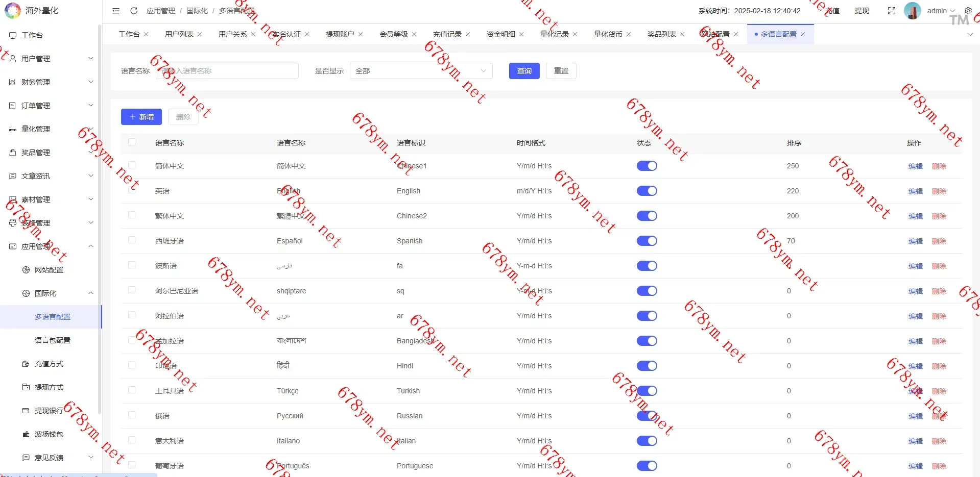This screenshot has height=477, width=980.
Task: Open the admin user dropdown
Action: (940, 11)
